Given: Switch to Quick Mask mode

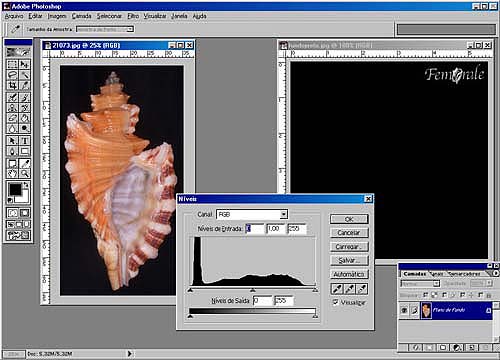Looking at the screenshot, I should click(25, 213).
